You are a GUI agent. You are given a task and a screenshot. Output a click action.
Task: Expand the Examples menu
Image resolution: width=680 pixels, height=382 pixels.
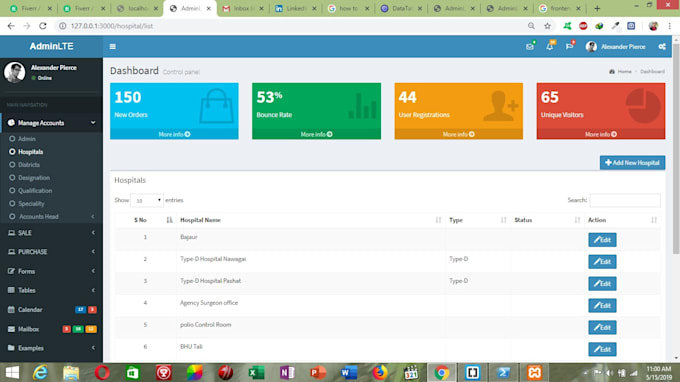(51, 348)
